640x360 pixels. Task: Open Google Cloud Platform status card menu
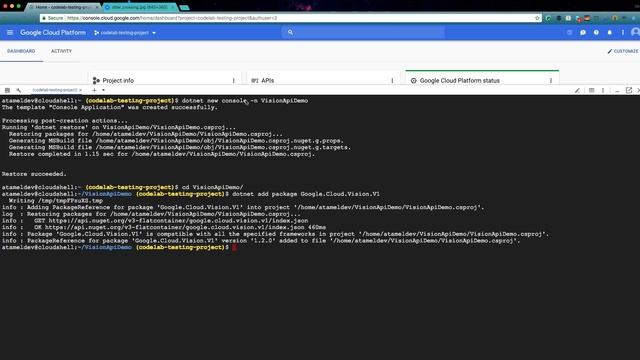[x=551, y=80]
